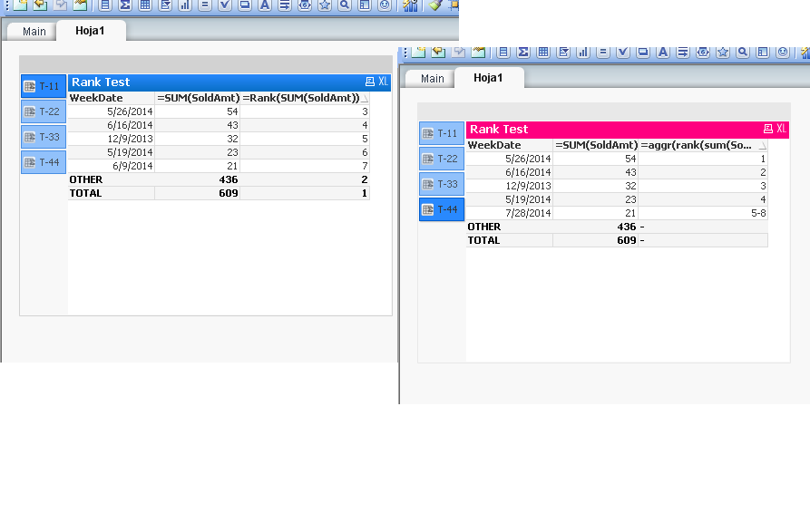Click Add Sheet icon in left window toolbar
Screen dimensions: 810x532
pyautogui.click(x=20, y=5)
